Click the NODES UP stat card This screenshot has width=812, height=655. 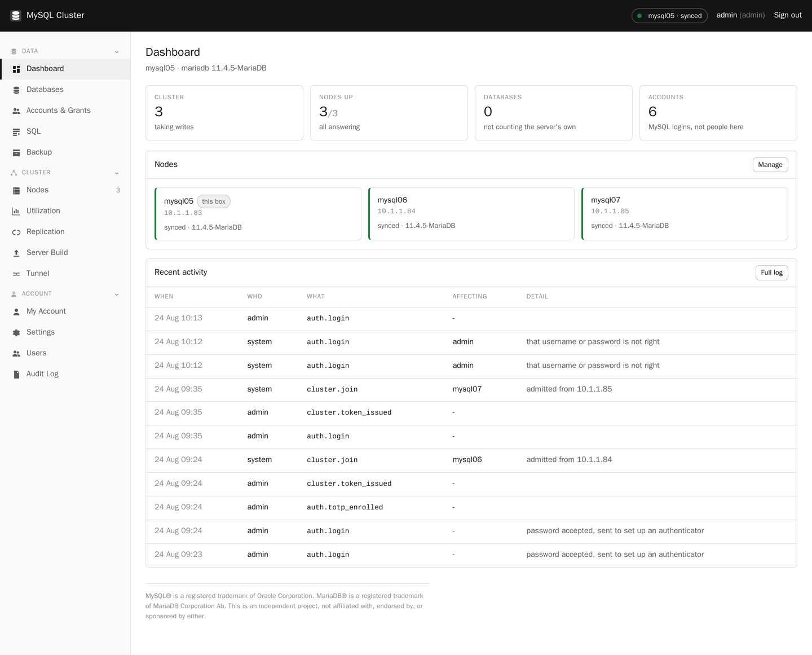[x=389, y=113]
